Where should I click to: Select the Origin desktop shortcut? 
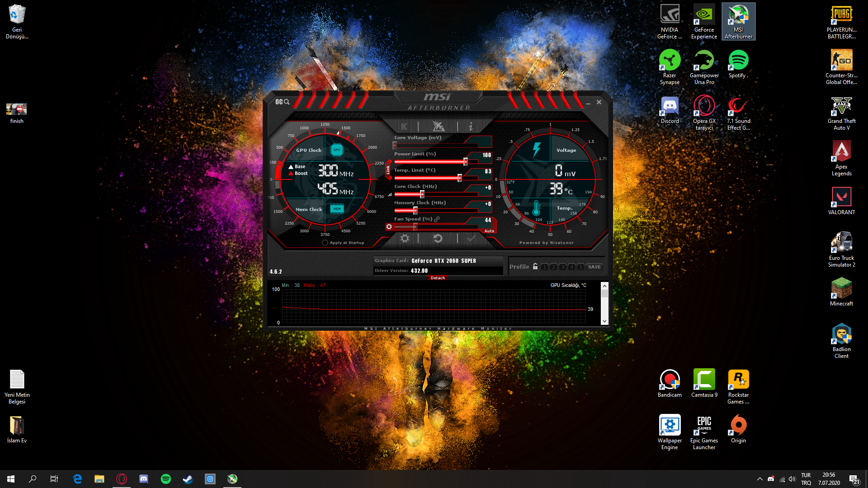pos(738,429)
